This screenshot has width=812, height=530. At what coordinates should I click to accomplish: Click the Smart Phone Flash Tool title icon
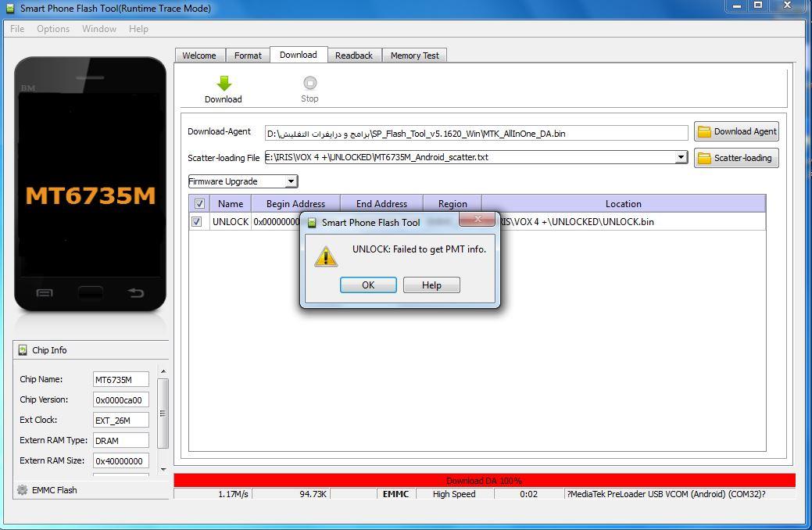tap(10, 9)
